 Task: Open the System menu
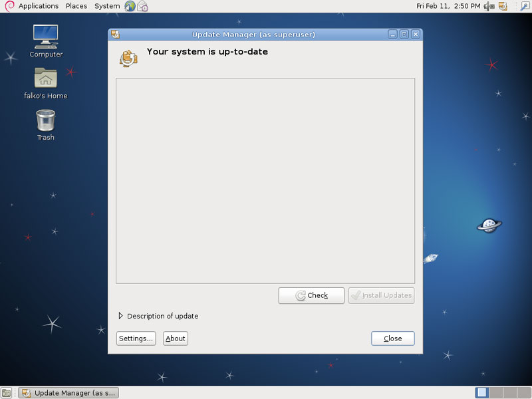pyautogui.click(x=107, y=6)
